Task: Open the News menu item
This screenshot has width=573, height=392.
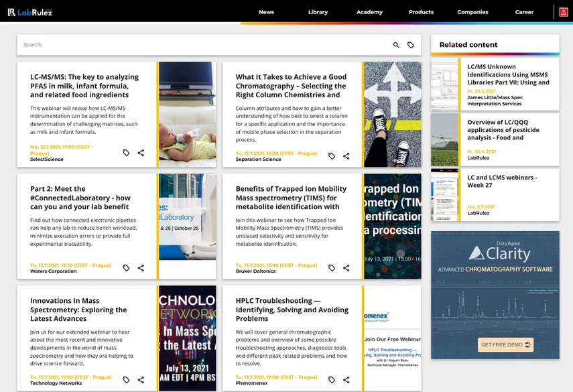Action: pos(266,12)
